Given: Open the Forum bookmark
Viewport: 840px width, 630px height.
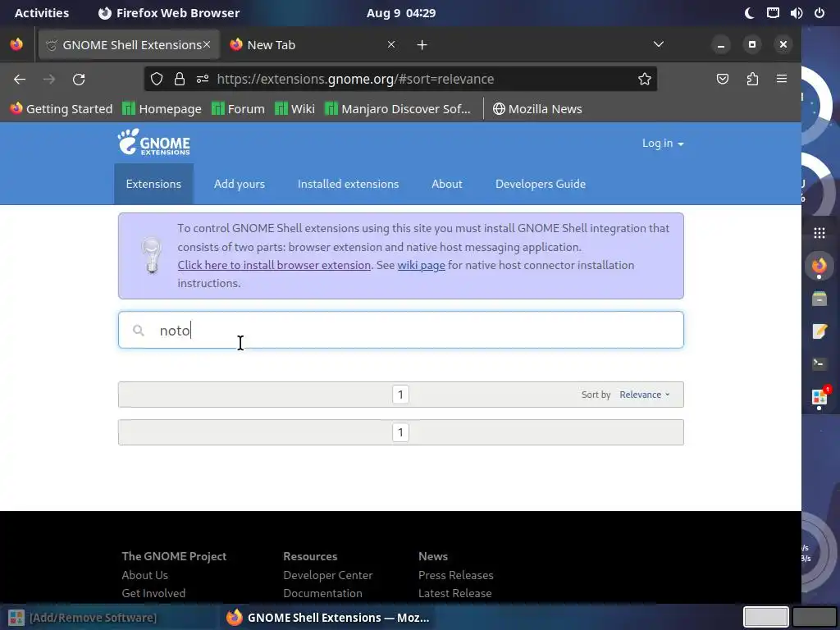Looking at the screenshot, I should pos(238,109).
